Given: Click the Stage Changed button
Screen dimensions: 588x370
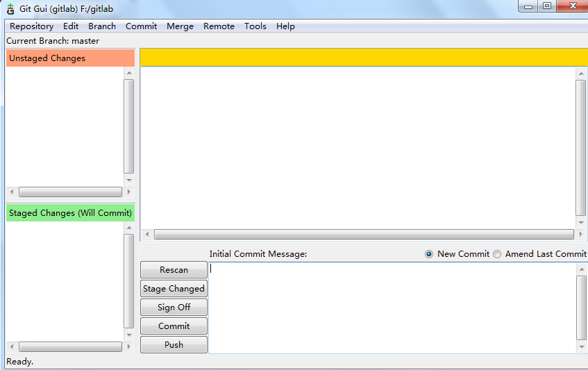Looking at the screenshot, I should [174, 289].
